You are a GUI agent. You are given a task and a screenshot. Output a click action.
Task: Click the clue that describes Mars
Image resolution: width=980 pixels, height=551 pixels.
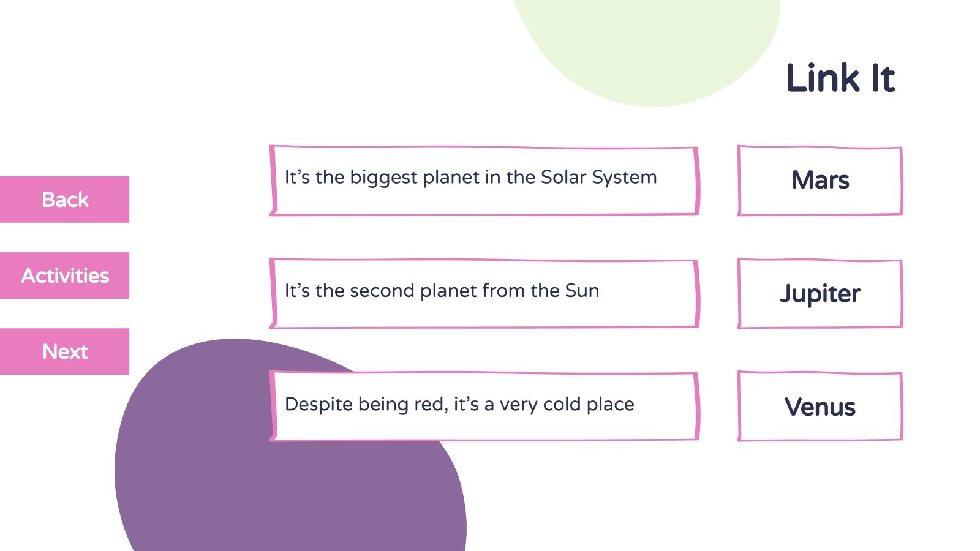point(484,406)
